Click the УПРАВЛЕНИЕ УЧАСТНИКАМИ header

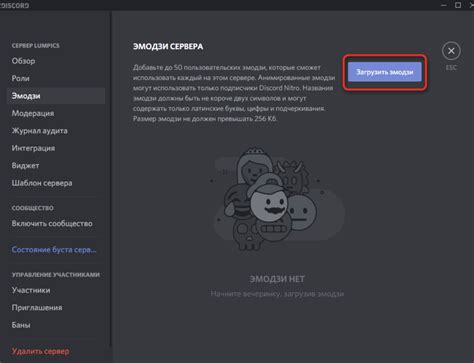coord(56,275)
